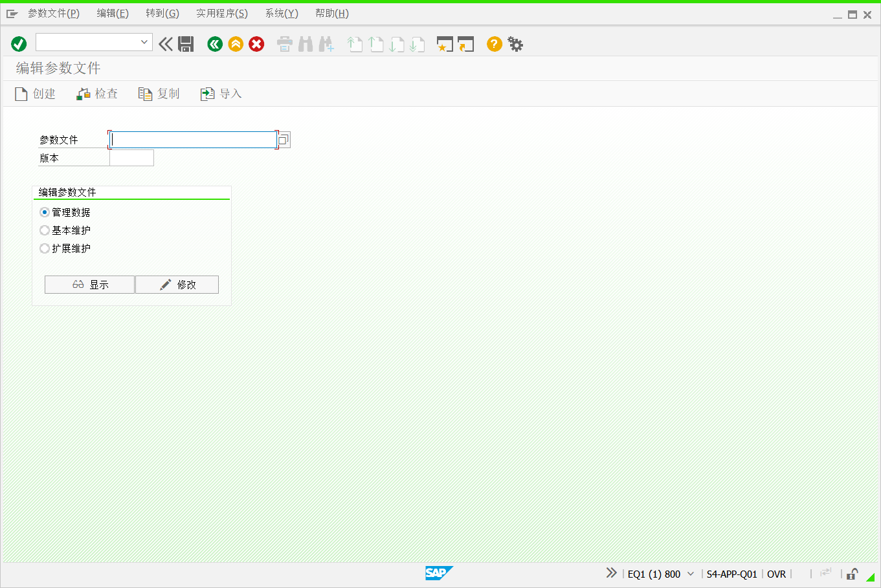This screenshot has height=588, width=881.
Task: Click the green Back arrow icon
Action: (215, 44)
